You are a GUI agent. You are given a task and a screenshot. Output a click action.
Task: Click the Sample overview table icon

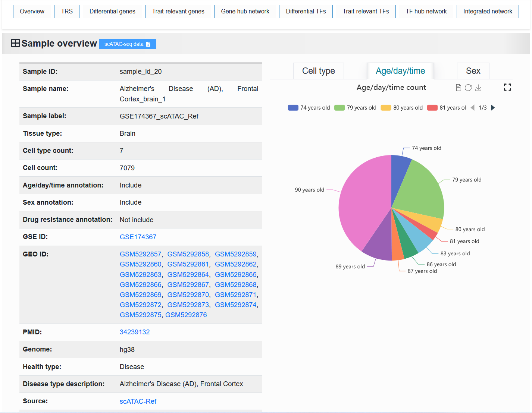coord(15,43)
